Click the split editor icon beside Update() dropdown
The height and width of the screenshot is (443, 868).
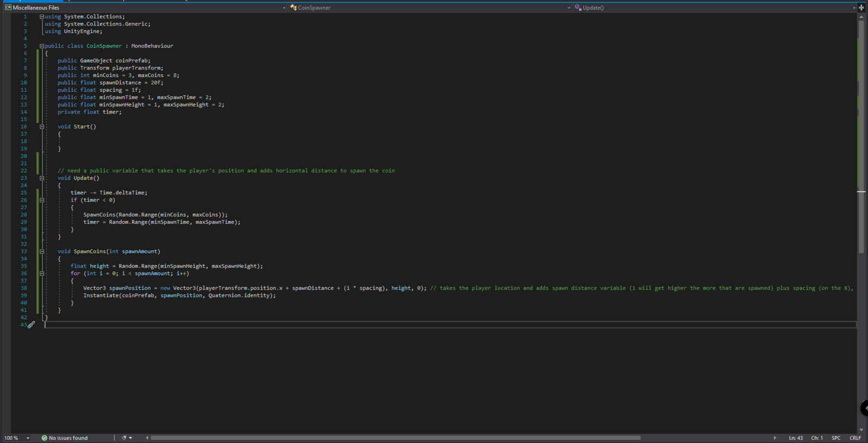point(861,8)
